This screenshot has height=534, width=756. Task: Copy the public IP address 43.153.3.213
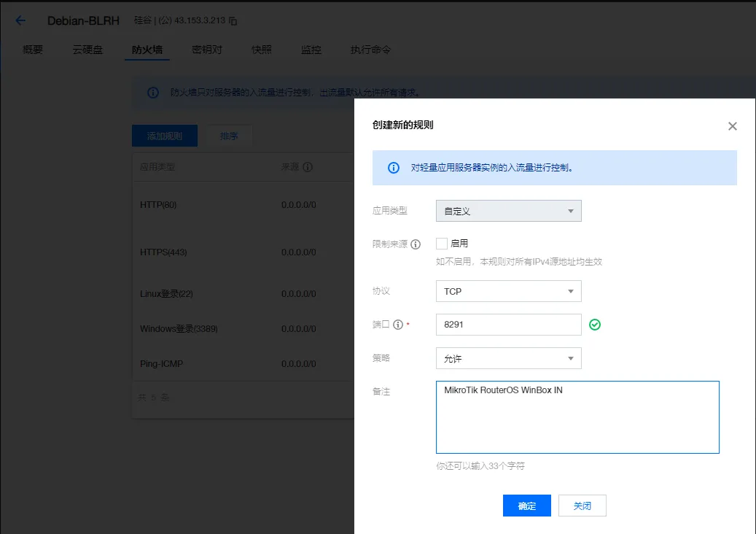233,20
